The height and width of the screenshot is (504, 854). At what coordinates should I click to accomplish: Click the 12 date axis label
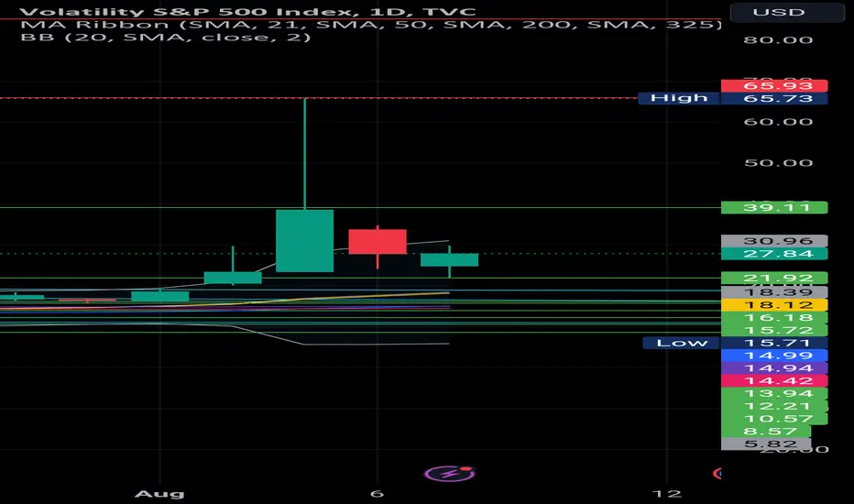click(667, 494)
